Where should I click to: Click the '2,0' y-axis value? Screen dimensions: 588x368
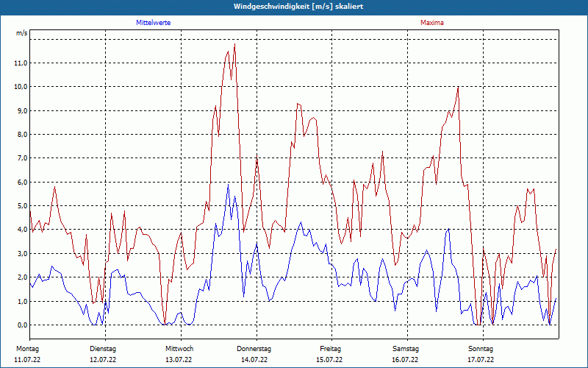22,277
